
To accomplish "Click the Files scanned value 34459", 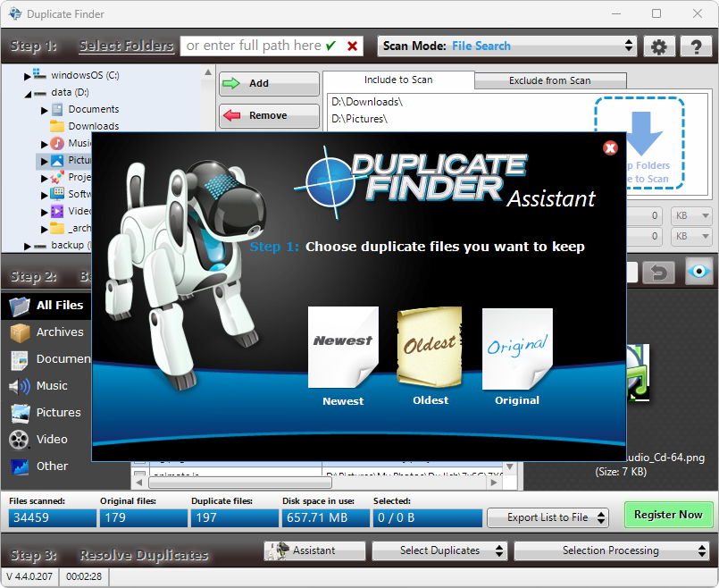I will [x=53, y=517].
